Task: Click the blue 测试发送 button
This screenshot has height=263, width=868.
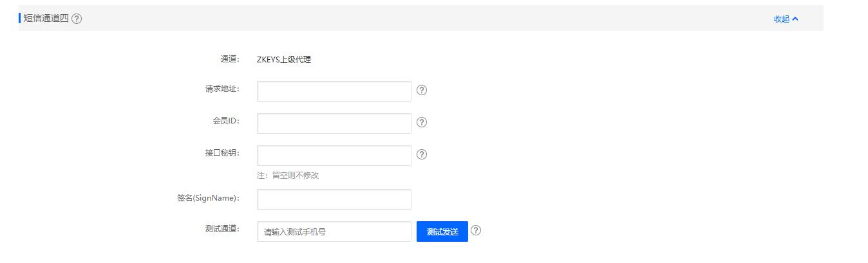Action: pos(442,231)
